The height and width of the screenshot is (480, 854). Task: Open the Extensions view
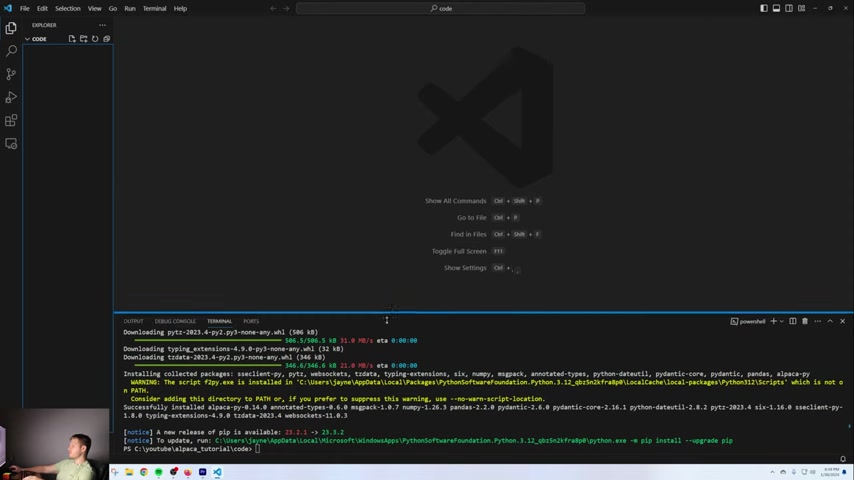coord(11,120)
